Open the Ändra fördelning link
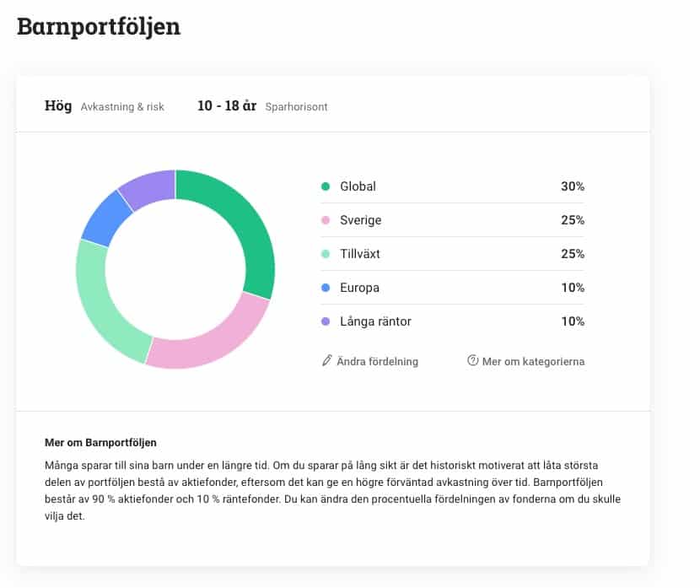Viewport: 700px width, 588px height. (377, 361)
